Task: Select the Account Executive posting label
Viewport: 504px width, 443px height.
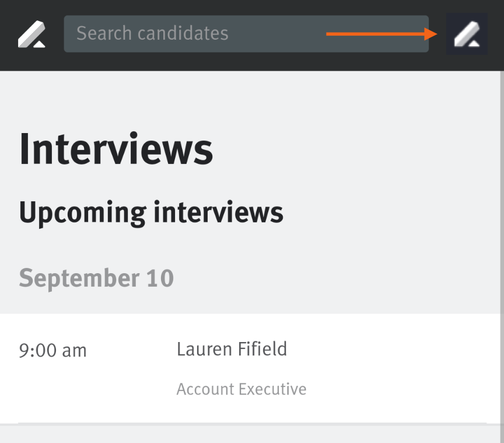Action: pos(242,389)
